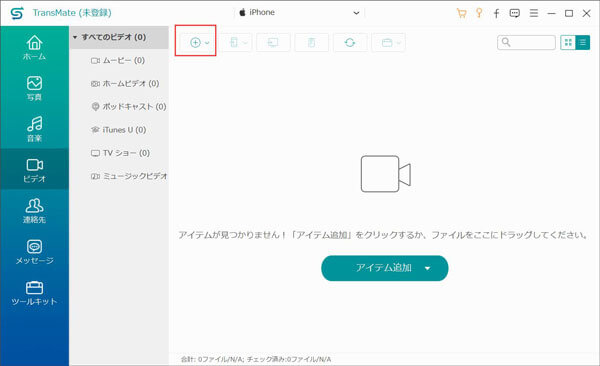600x366 pixels.
Task: Open the Photos (写真) section
Action: 34,88
